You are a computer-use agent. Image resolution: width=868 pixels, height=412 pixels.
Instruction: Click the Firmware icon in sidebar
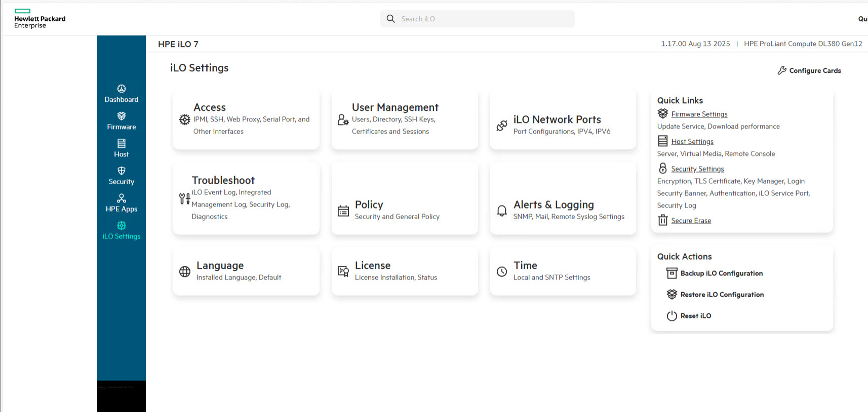point(122,116)
